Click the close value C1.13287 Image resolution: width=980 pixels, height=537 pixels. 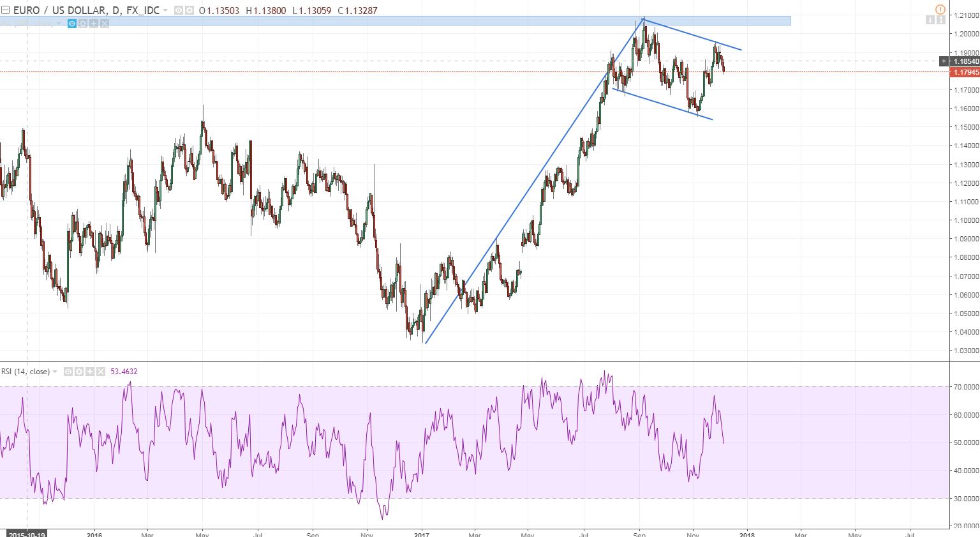[x=357, y=10]
